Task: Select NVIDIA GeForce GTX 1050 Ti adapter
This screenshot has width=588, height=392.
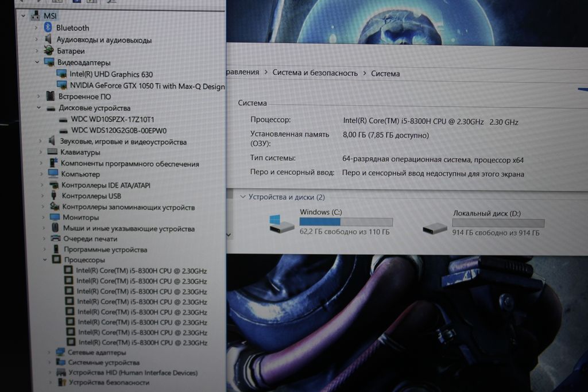Action: click(x=147, y=86)
